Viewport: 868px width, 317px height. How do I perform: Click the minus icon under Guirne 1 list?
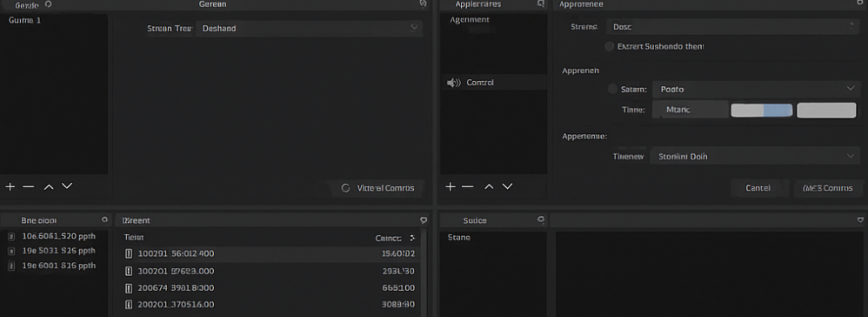point(28,186)
